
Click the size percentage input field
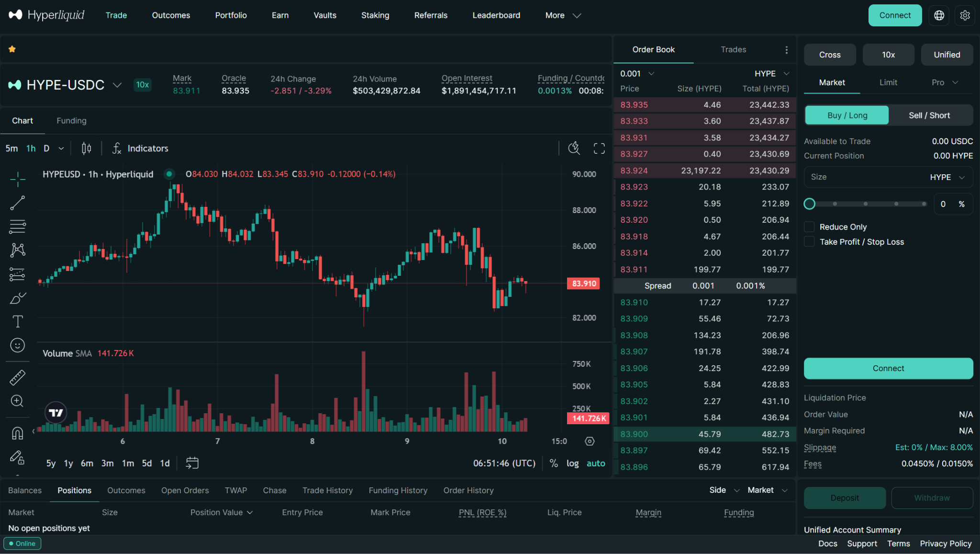[x=953, y=204]
